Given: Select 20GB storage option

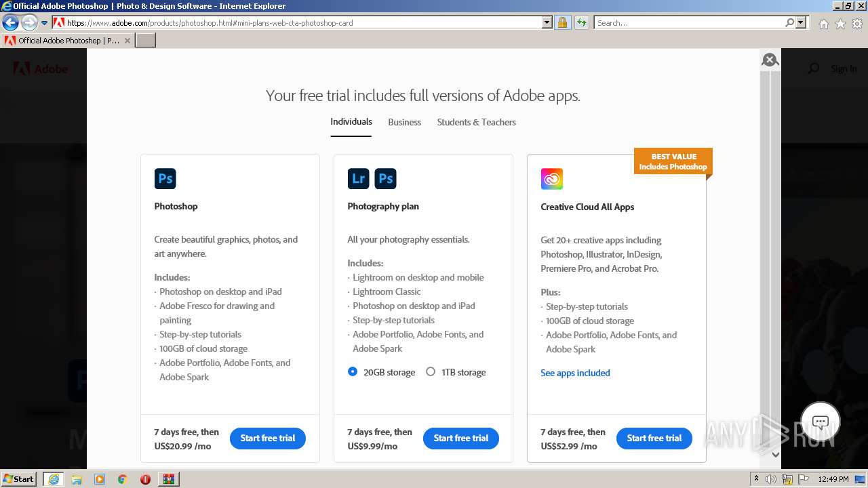Looking at the screenshot, I should 353,371.
